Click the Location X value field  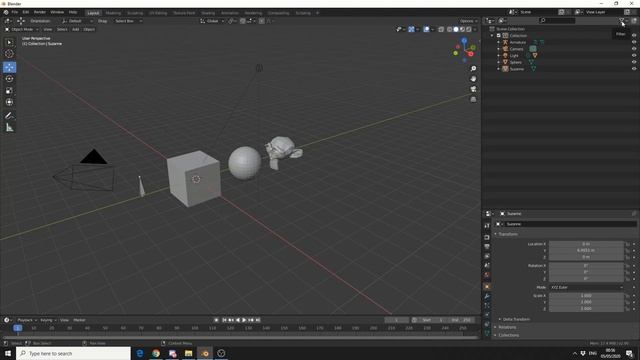click(x=586, y=244)
